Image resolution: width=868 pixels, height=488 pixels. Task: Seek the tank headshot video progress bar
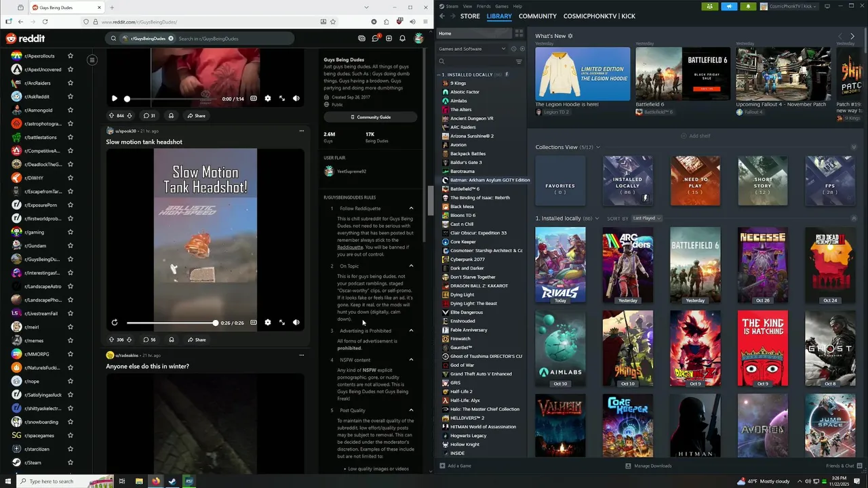(171, 323)
